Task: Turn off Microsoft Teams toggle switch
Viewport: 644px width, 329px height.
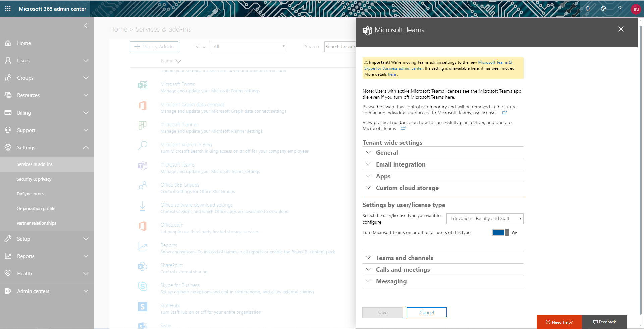Action: (x=500, y=232)
